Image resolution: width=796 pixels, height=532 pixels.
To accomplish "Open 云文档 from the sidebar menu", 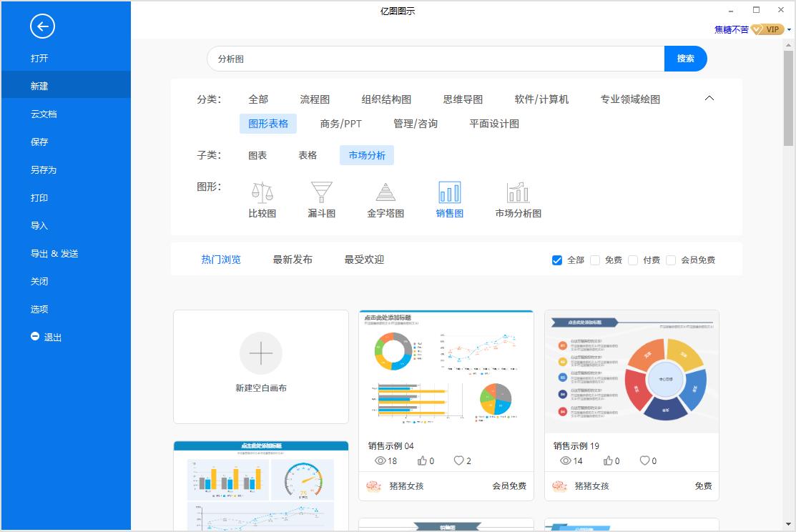I will pos(39,113).
